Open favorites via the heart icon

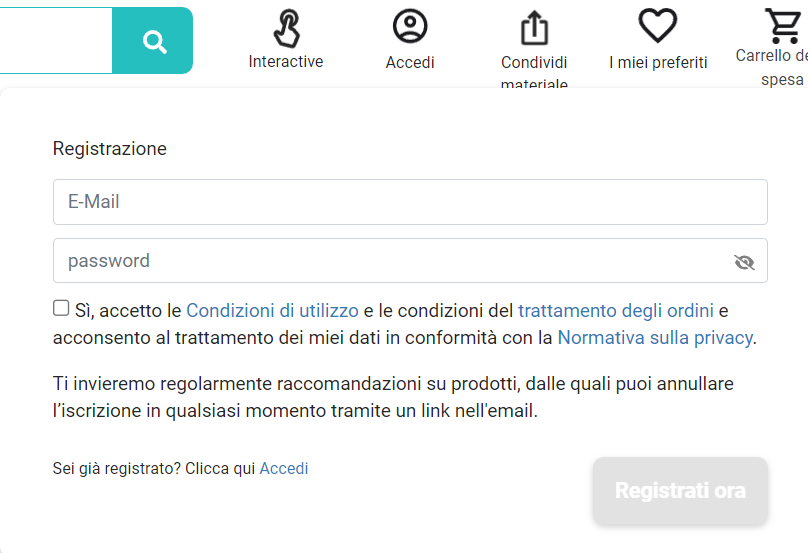point(657,27)
